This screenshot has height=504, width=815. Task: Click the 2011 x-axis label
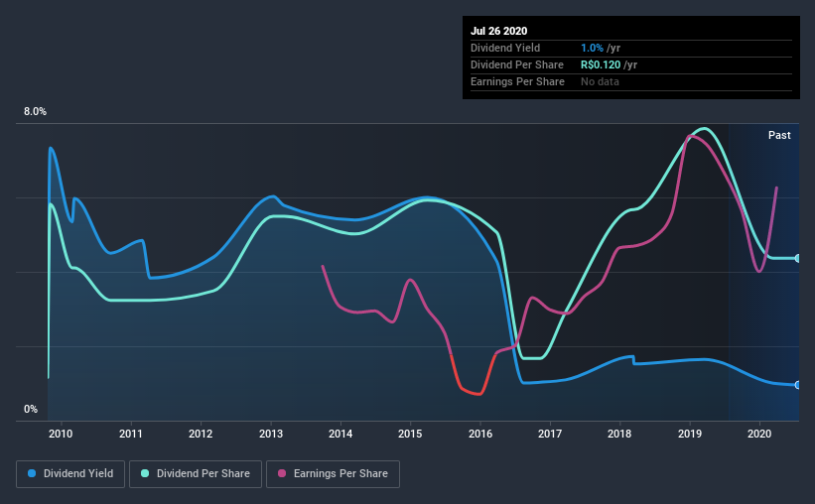130,434
